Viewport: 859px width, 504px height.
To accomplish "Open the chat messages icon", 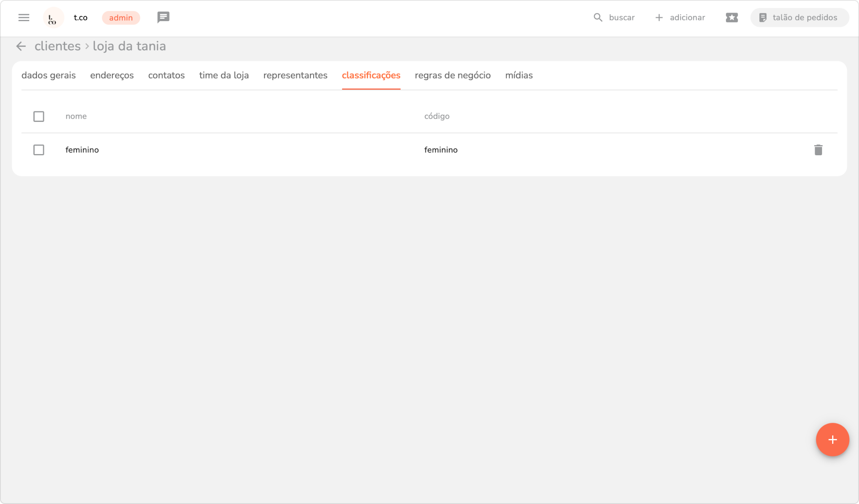I will [163, 17].
